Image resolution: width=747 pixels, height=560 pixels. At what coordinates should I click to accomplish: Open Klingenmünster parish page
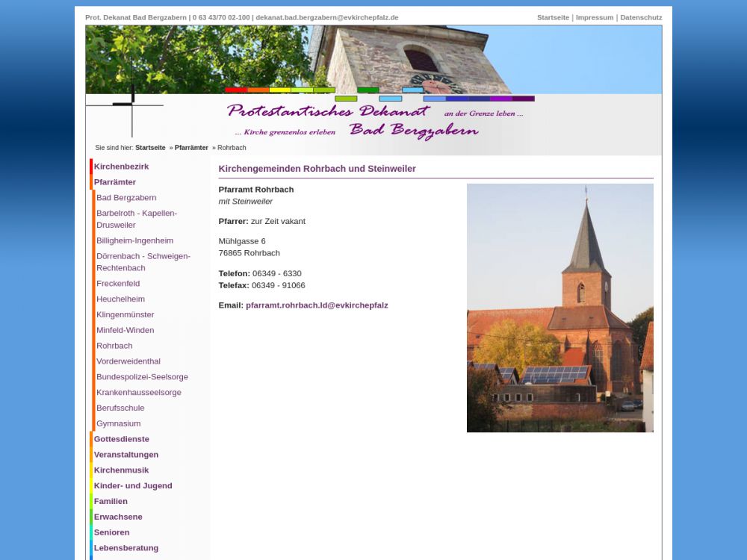125,314
